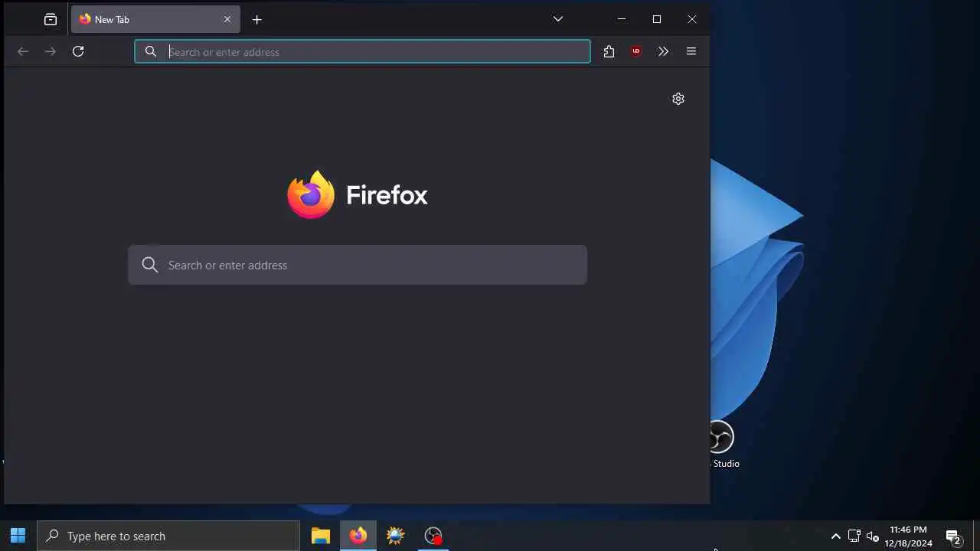The width and height of the screenshot is (980, 551).
Task: Go forward one page
Action: (x=51, y=51)
